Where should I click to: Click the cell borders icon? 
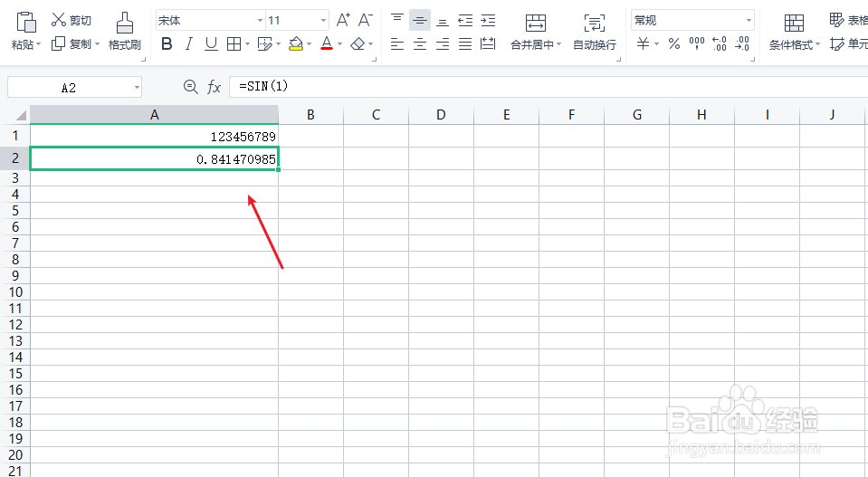click(x=234, y=43)
